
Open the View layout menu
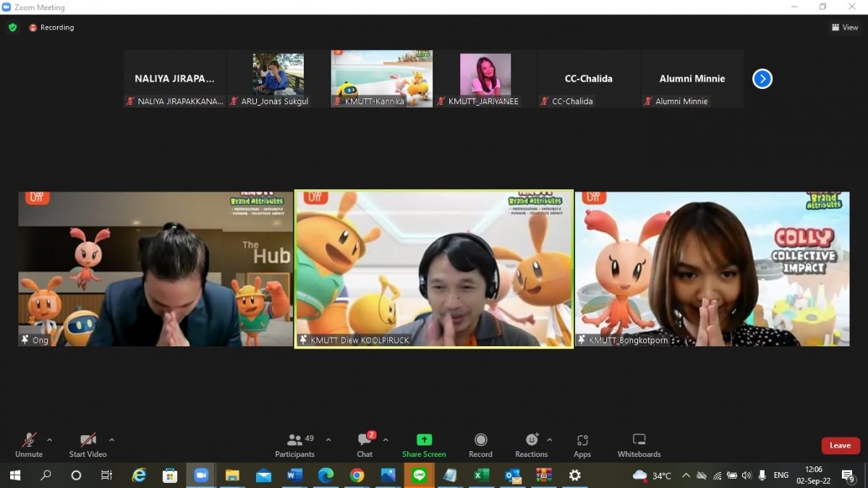point(845,27)
